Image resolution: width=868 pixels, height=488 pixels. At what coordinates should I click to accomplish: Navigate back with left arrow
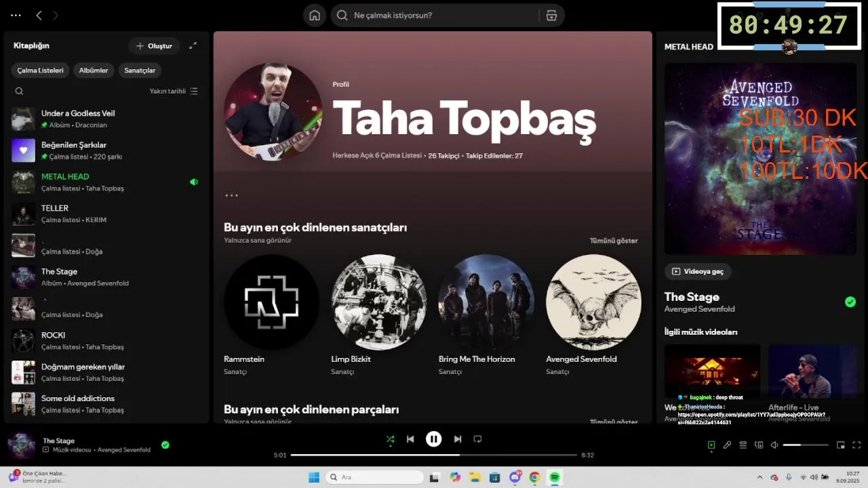pyautogui.click(x=39, y=15)
